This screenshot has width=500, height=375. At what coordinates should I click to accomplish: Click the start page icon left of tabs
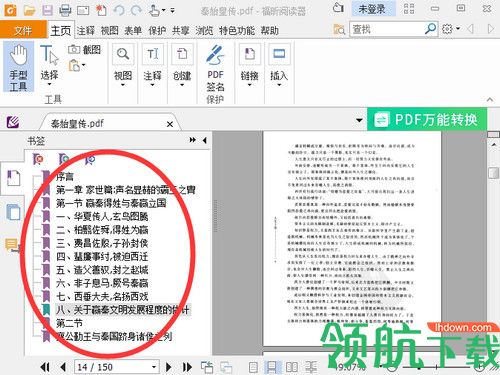[13, 122]
